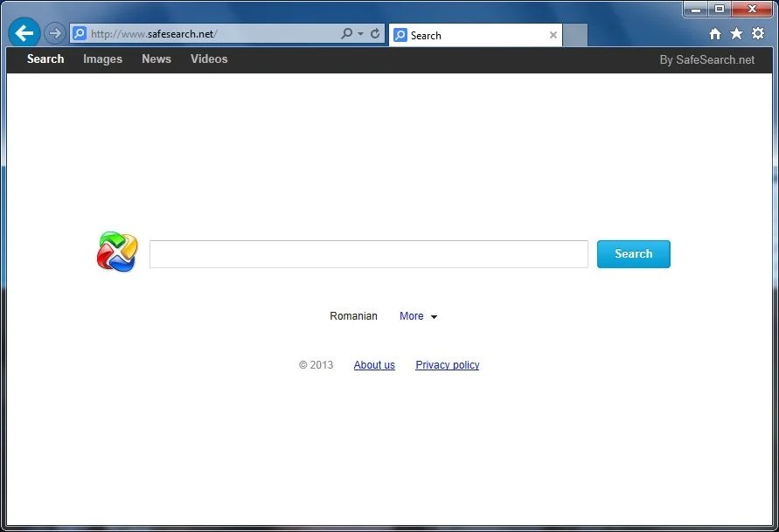This screenshot has height=532, width=779.
Task: Open the About us link
Action: pos(374,365)
